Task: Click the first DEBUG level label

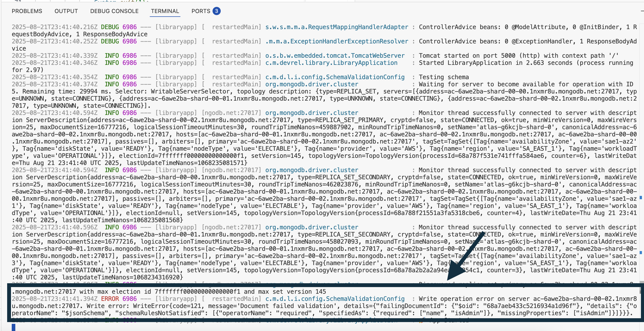Action: click(110, 27)
